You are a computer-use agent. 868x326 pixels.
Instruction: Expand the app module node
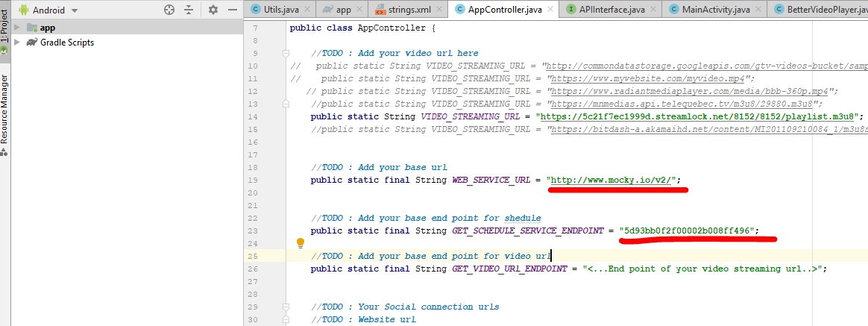(x=16, y=28)
